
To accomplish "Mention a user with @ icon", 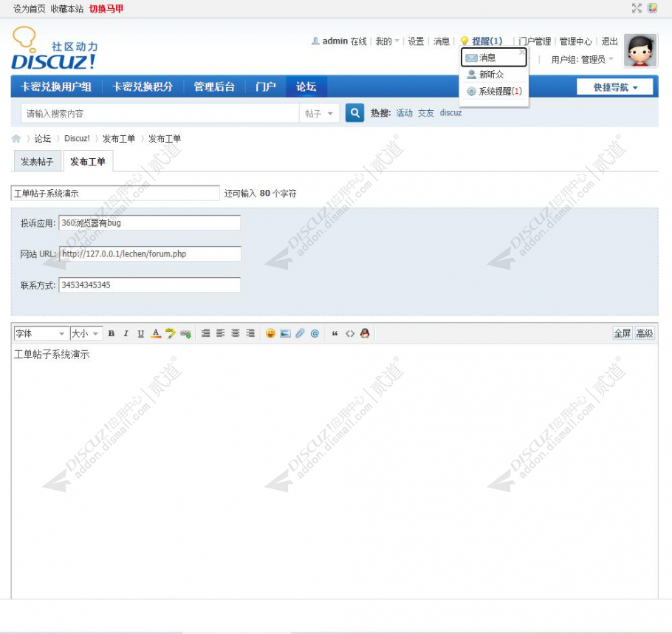I will coord(315,333).
